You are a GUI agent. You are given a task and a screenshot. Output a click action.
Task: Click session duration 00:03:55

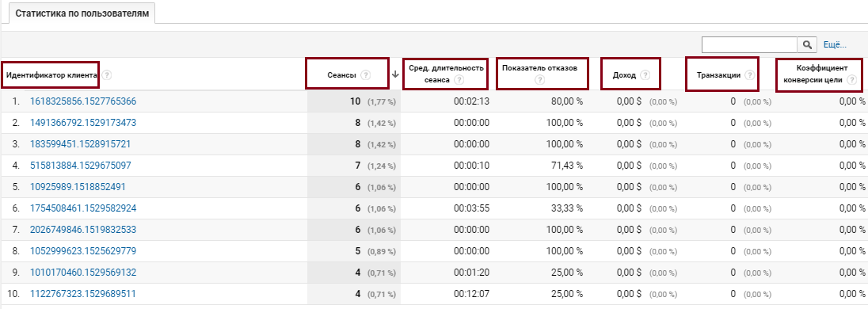tap(471, 208)
